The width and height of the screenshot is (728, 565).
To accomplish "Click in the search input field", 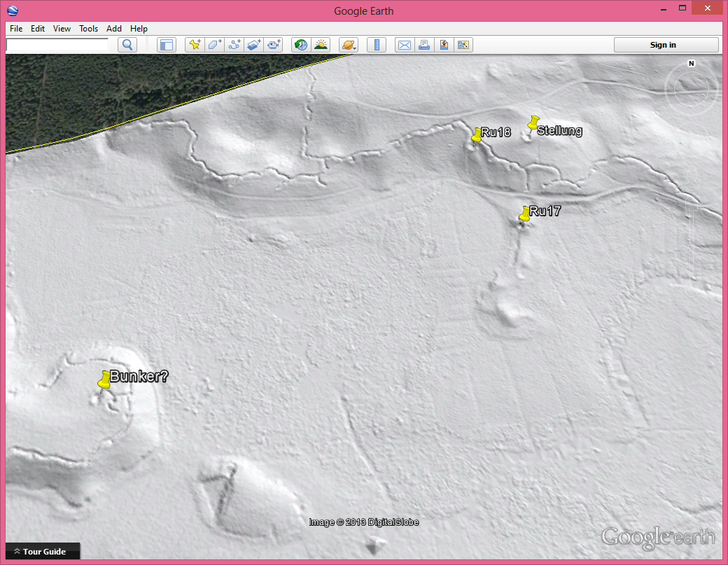I will click(x=57, y=45).
